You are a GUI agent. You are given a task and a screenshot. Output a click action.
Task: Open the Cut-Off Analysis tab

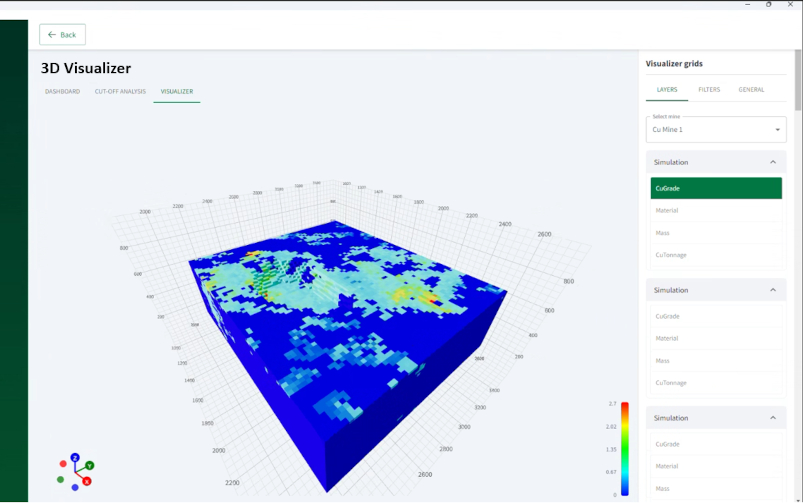[x=120, y=91]
